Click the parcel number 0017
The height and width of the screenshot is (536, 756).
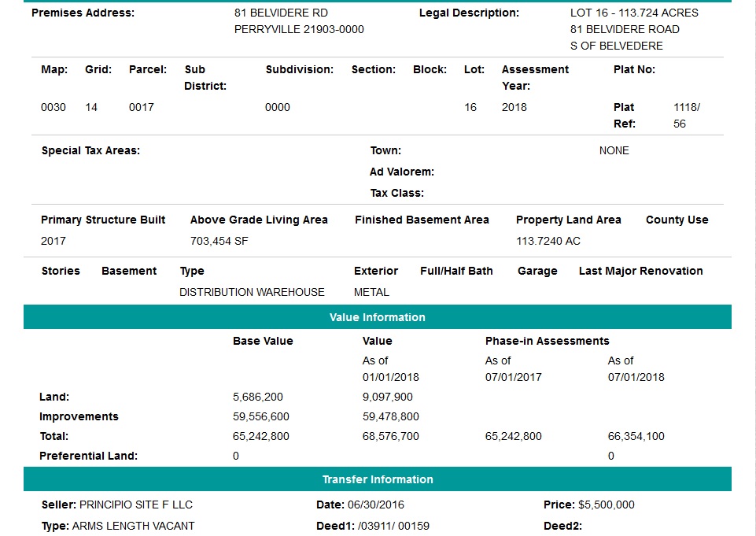point(142,107)
